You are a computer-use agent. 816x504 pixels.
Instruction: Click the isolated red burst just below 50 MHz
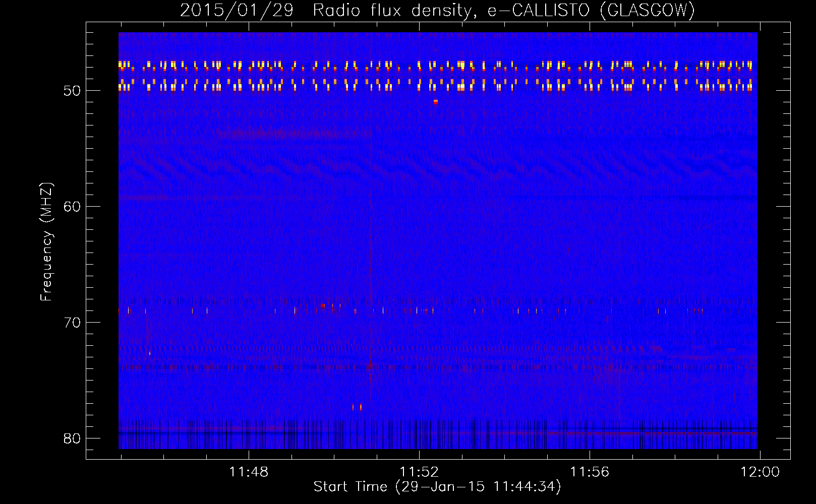coord(436,101)
